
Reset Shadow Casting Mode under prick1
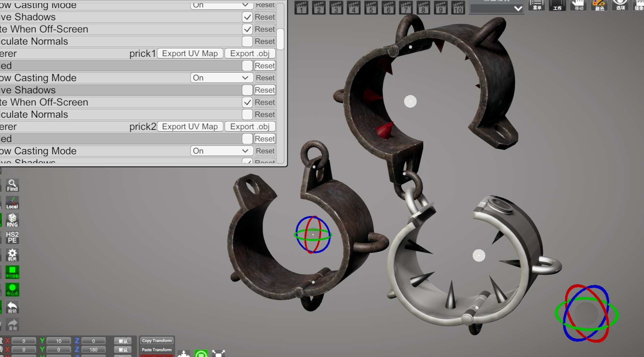(265, 78)
